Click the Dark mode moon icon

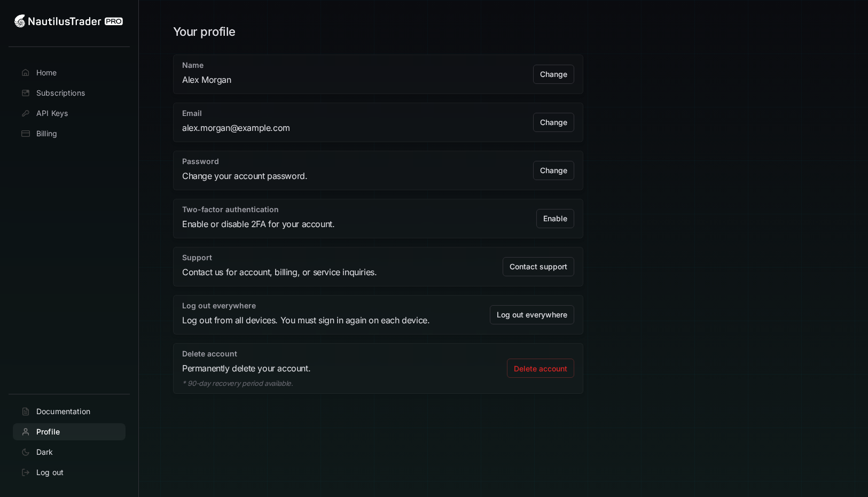[x=26, y=452]
